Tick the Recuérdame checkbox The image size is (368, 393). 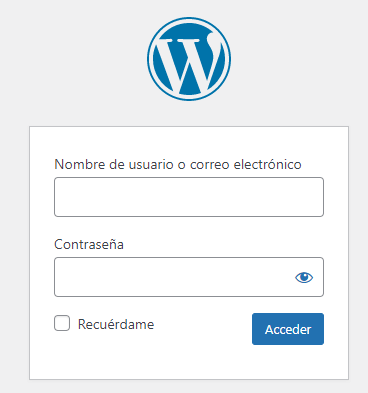(62, 323)
